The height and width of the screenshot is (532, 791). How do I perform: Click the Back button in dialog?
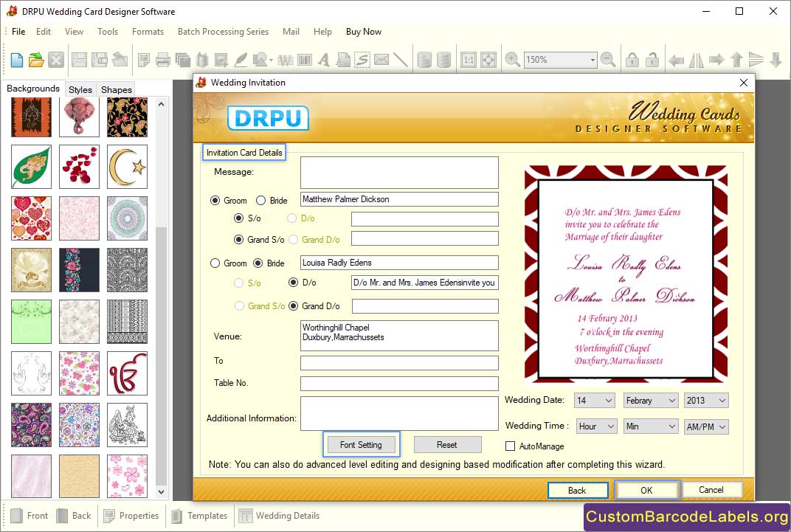point(577,490)
